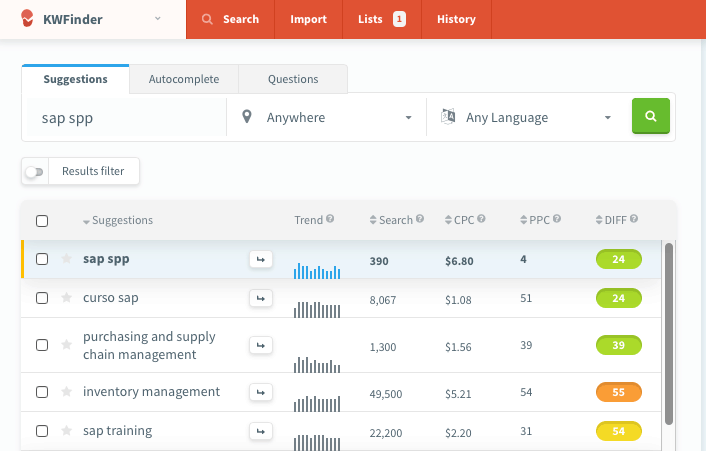The image size is (706, 451).
Task: Sort by the DIFF column
Action: [611, 220]
